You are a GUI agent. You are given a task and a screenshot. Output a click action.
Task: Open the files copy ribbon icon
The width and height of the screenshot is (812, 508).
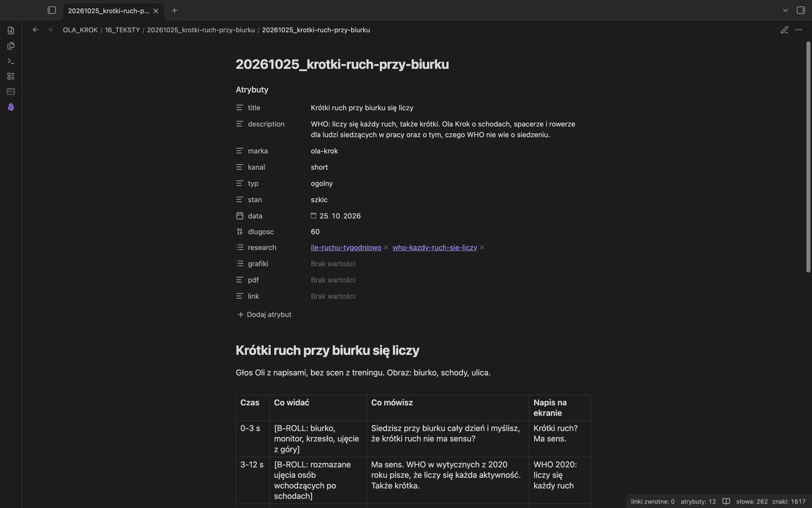[x=11, y=46]
